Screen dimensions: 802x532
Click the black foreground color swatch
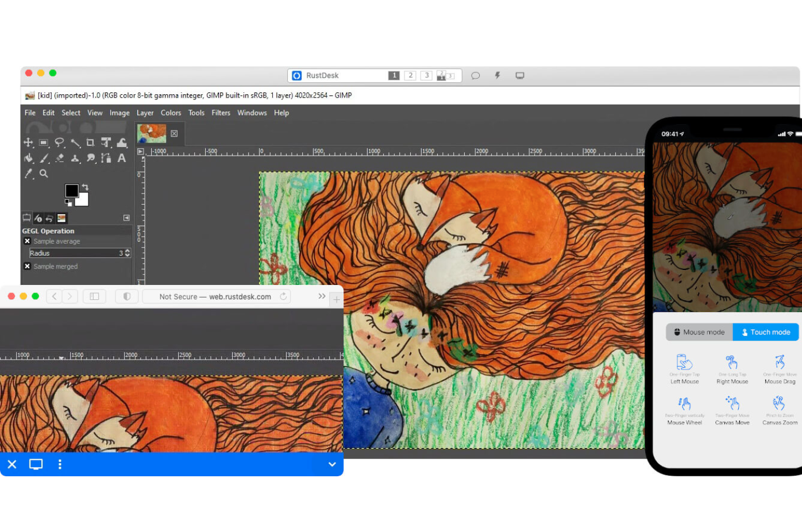coord(71,191)
